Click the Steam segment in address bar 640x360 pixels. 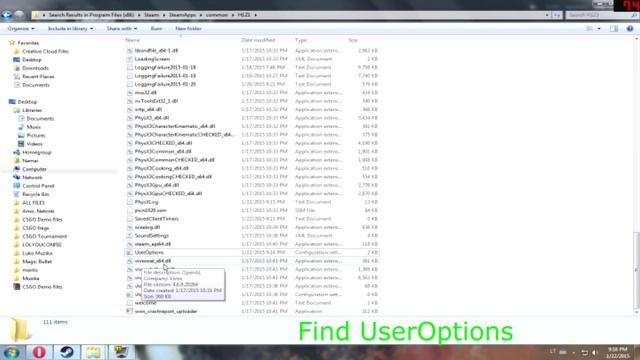(151, 15)
